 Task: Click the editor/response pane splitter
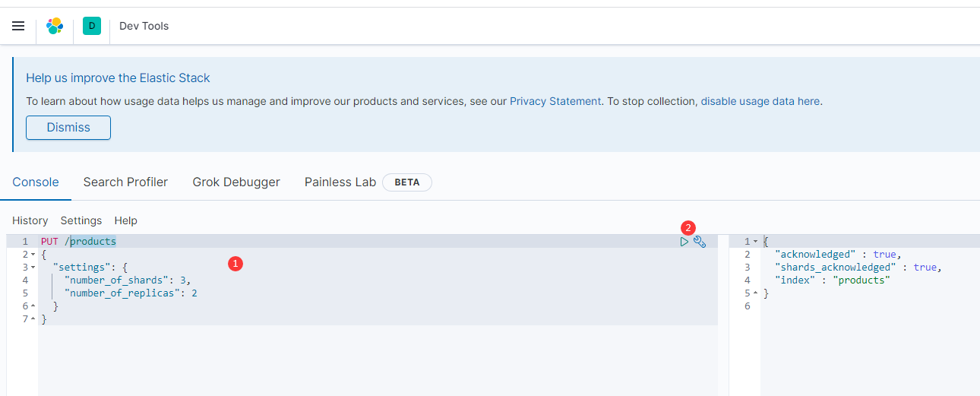(x=723, y=315)
